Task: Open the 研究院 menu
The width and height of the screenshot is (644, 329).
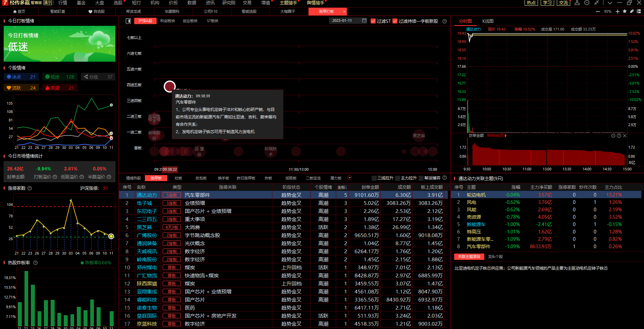Action: coord(229,3)
